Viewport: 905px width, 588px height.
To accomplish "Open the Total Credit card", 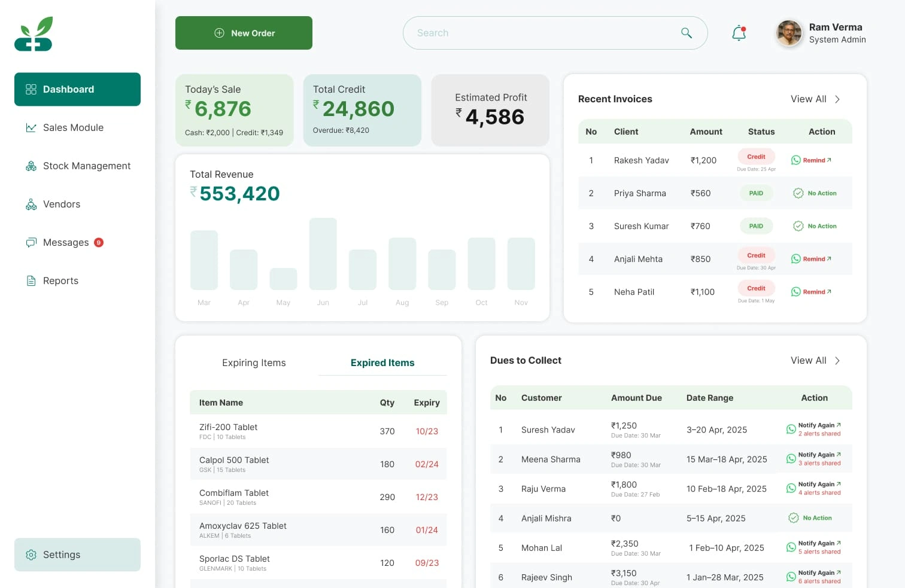I will click(362, 110).
